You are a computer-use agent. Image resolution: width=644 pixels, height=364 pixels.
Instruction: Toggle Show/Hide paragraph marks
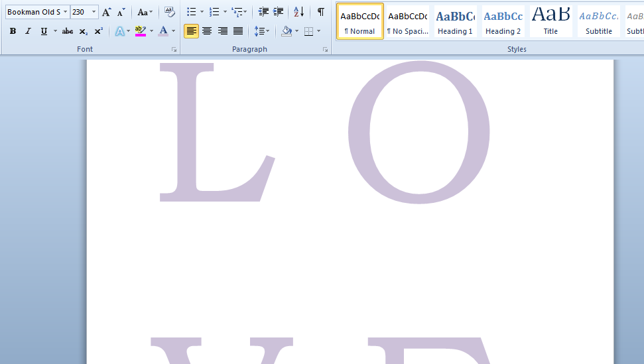click(x=321, y=13)
